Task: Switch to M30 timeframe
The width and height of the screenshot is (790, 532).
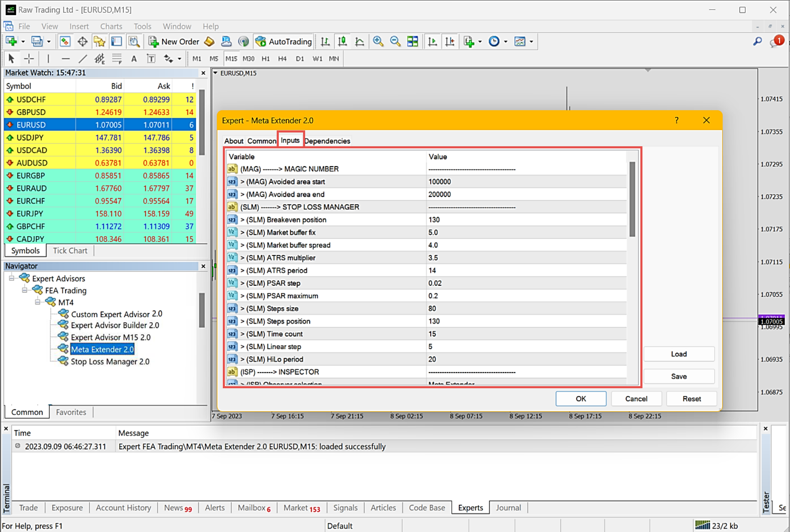Action: click(x=248, y=59)
